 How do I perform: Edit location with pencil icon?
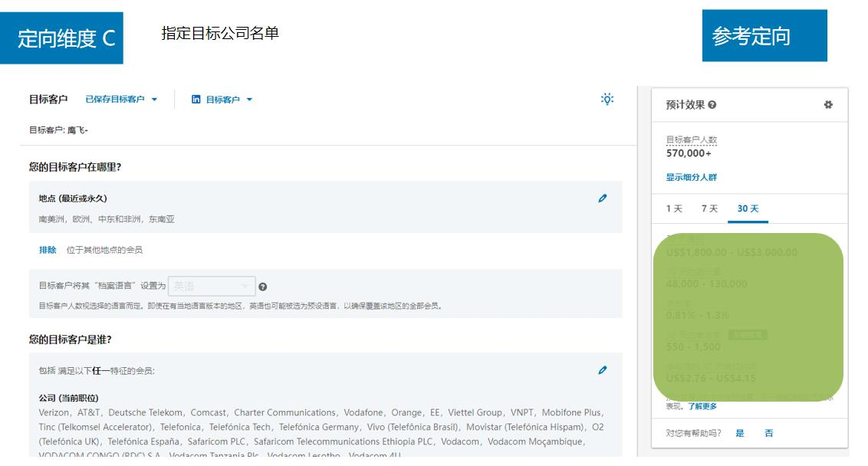(x=602, y=199)
